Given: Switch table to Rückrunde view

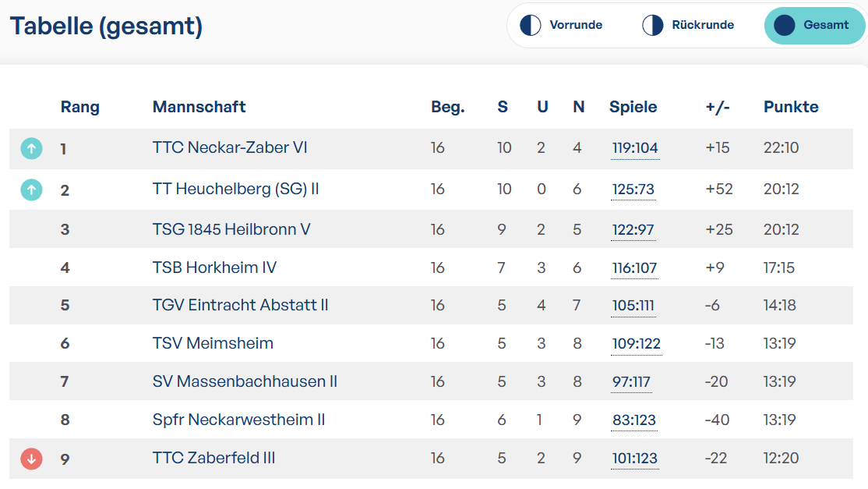Looking at the screenshot, I should click(x=688, y=25).
